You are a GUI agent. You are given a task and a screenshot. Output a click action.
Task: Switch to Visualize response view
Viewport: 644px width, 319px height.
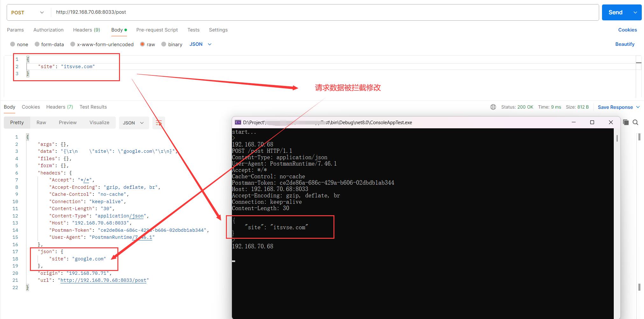[99, 123]
